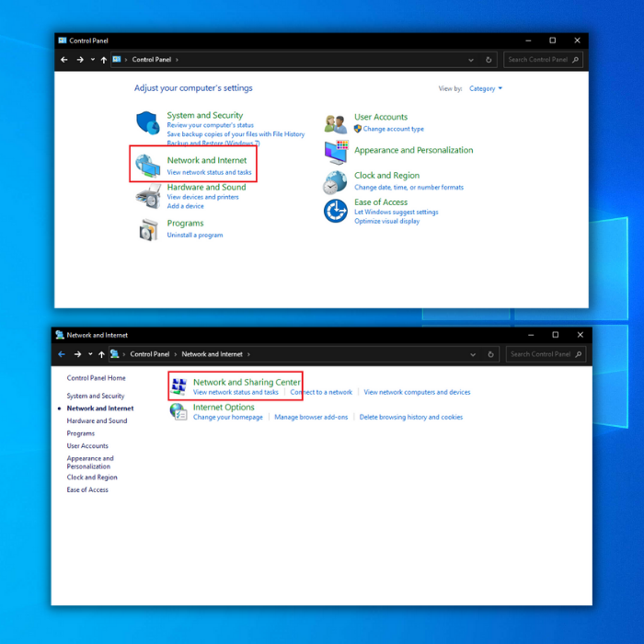The width and height of the screenshot is (644, 644).
Task: Focus Search Control Panel field in bottom window
Action: coord(546,354)
